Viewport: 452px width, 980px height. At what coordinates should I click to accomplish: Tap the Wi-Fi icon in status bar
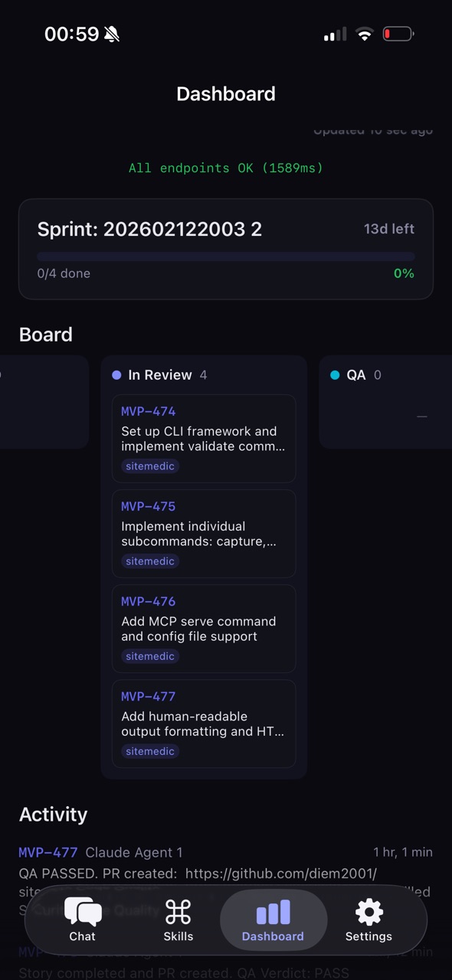[x=364, y=34]
